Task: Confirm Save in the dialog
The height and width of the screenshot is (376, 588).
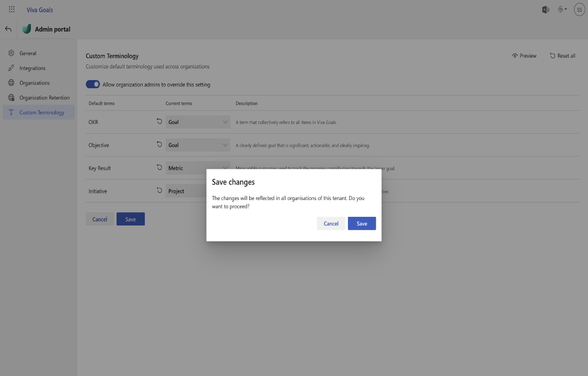Action: tap(361, 223)
